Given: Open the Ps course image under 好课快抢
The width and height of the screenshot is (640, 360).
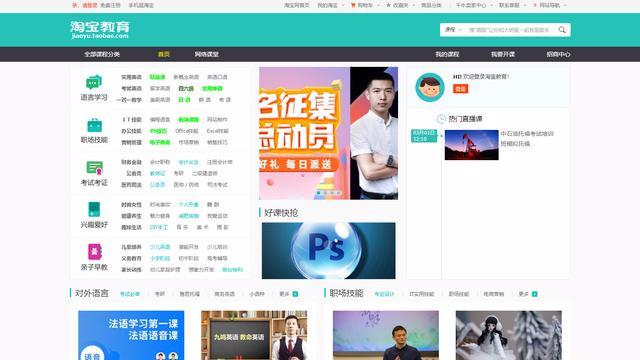Looking at the screenshot, I should pos(329,251).
